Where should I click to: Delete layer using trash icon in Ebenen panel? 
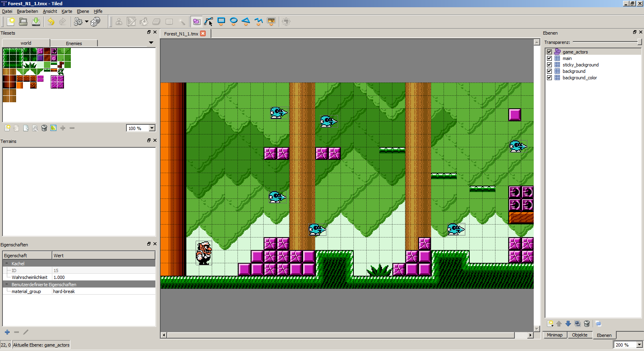click(x=587, y=324)
